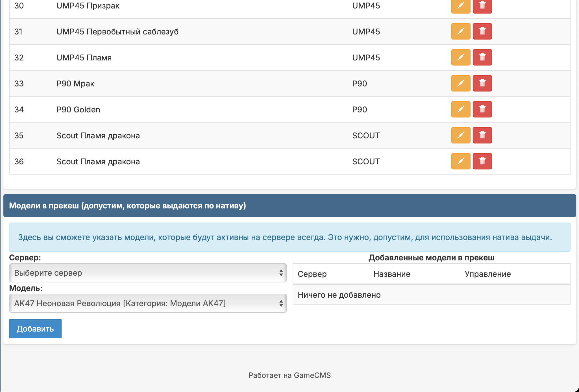Click pencil icon for UMP45 Пламя
This screenshot has height=392, width=579.
coord(461,57)
